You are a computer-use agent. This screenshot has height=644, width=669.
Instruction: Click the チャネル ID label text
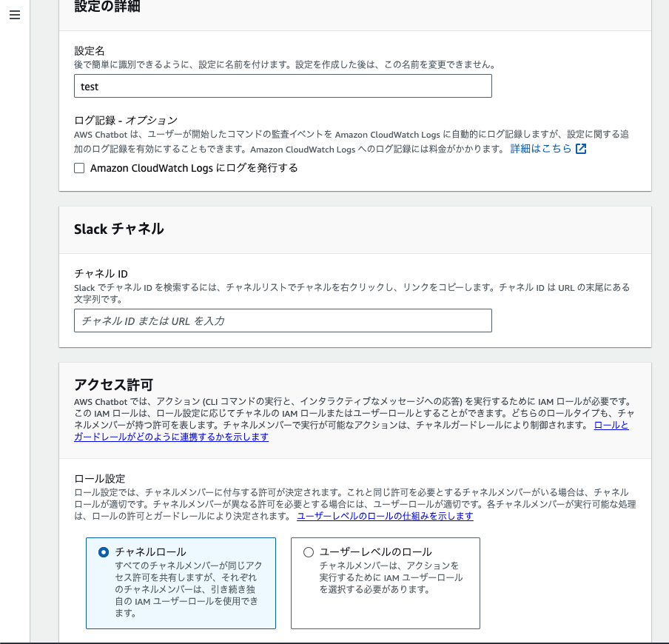101,274
